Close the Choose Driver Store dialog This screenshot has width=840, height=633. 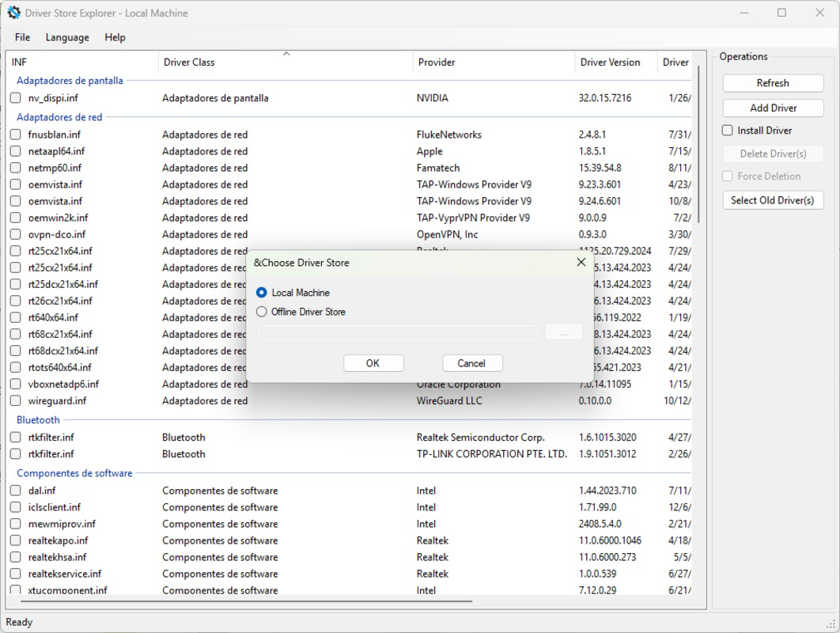581,263
